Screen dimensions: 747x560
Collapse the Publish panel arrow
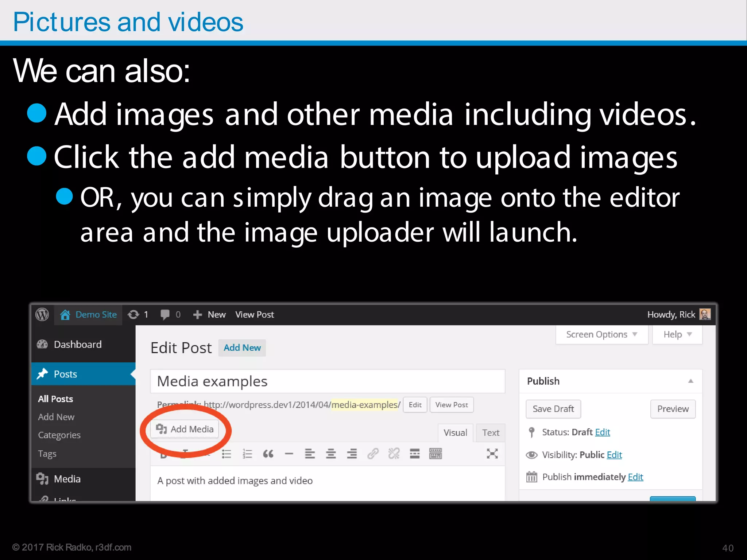pos(690,381)
